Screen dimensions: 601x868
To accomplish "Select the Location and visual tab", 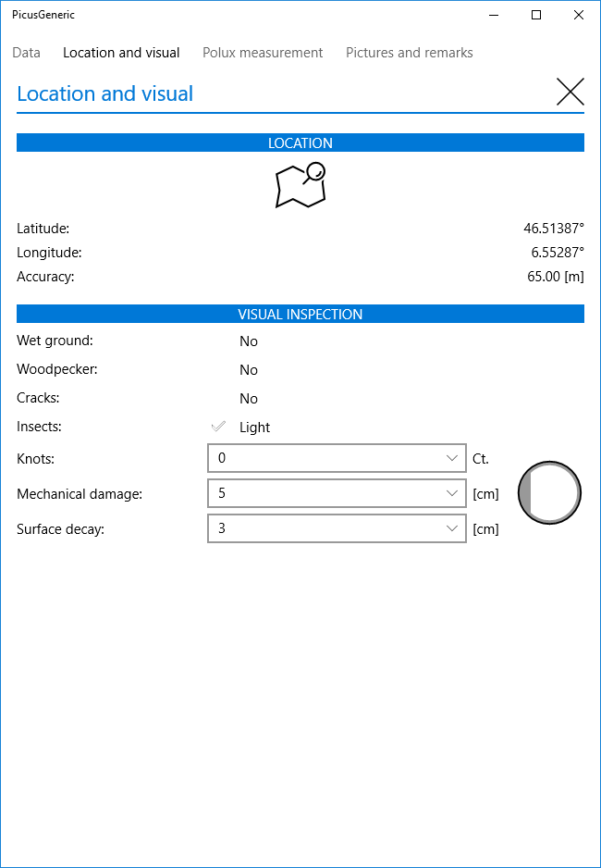I will tap(121, 53).
